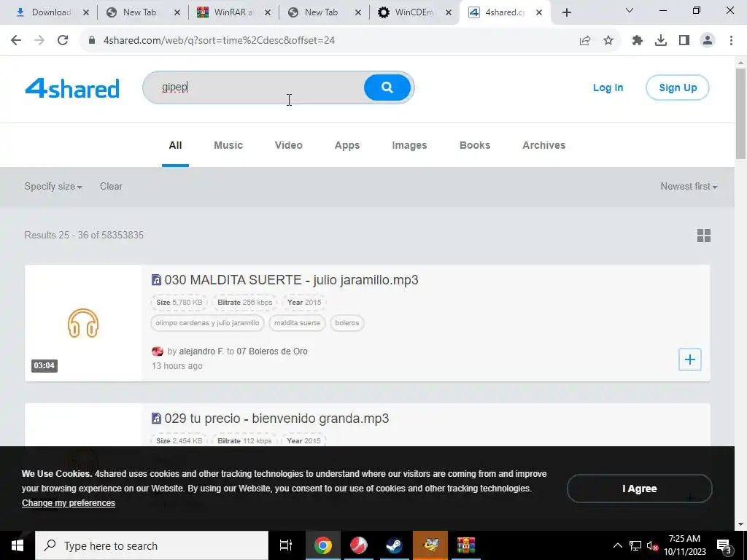This screenshot has height=560, width=747.
Task: Click WinRAR icon in taskbar
Action: [465, 545]
